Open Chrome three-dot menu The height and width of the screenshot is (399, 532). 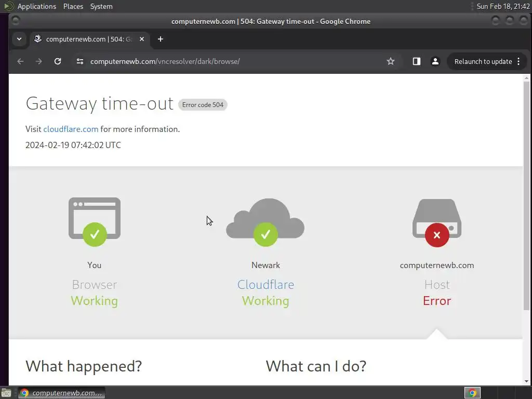point(518,61)
